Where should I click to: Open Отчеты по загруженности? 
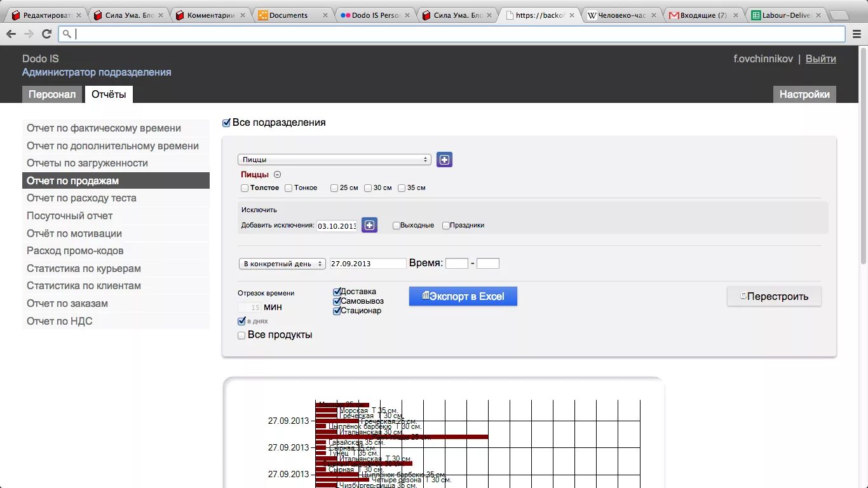point(116,163)
